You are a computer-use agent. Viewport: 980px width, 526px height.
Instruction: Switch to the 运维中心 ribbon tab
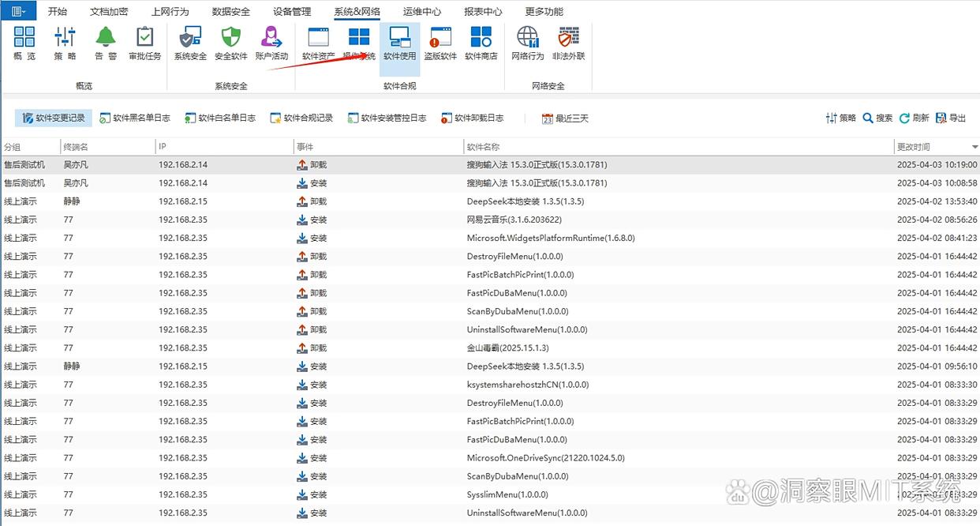tap(421, 12)
